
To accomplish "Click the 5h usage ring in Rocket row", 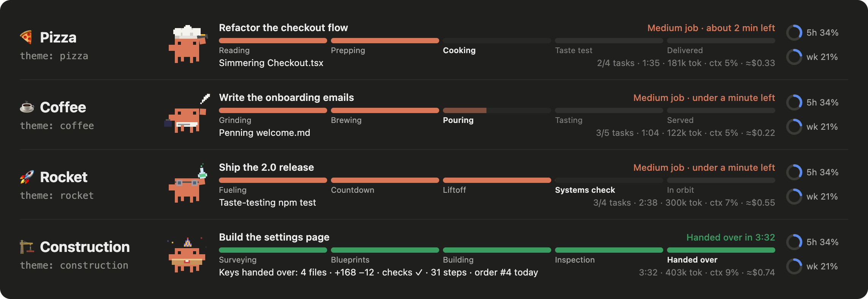I will pyautogui.click(x=794, y=172).
